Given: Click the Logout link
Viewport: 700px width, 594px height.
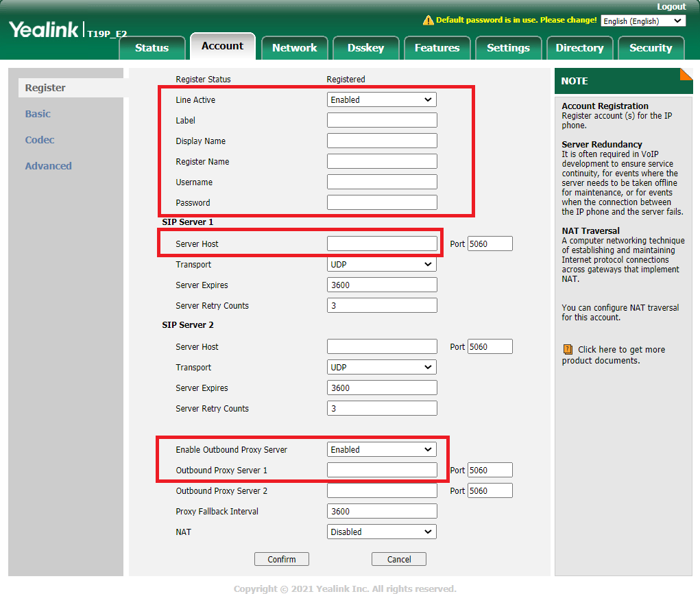Looking at the screenshot, I should pos(671,7).
